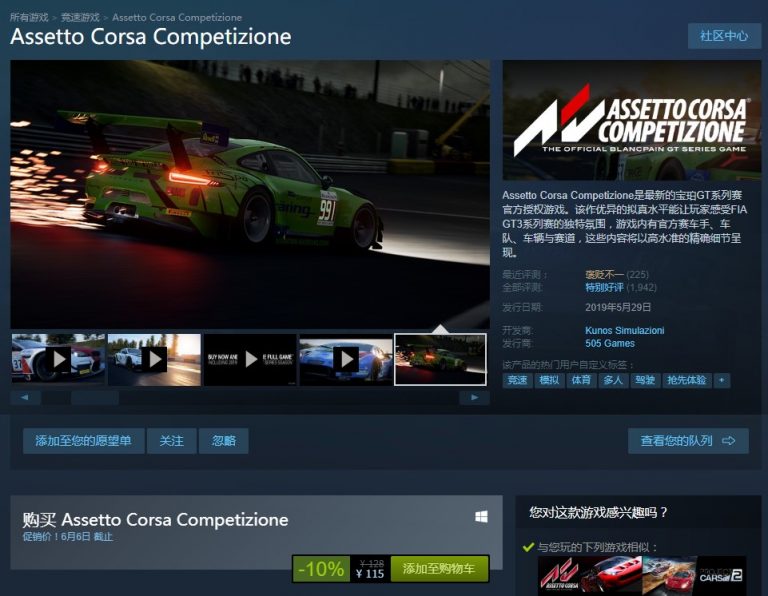This screenshot has width=768, height=596.
Task: Open developer Kunos Simulazioni page
Action: pyautogui.click(x=624, y=330)
